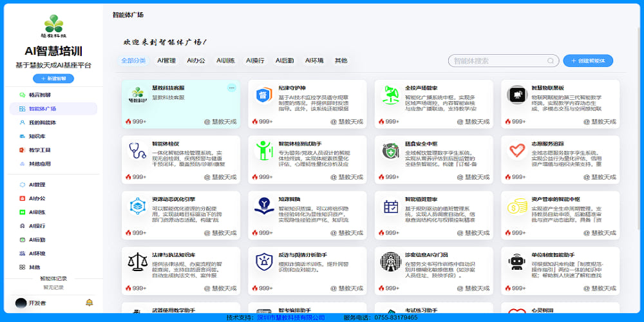Viewport: 644px width, 322px height.
Task: Click the 慧教科技客服 card title text
Action: click(168, 88)
